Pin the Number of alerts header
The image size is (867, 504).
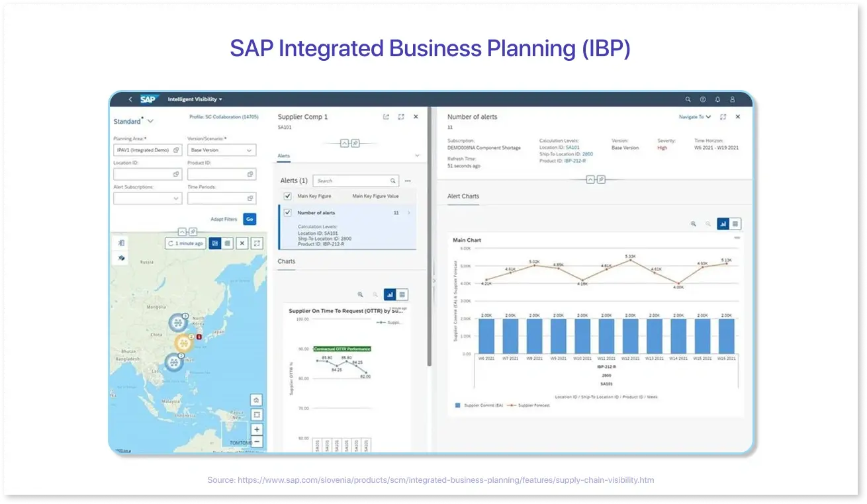pos(601,179)
